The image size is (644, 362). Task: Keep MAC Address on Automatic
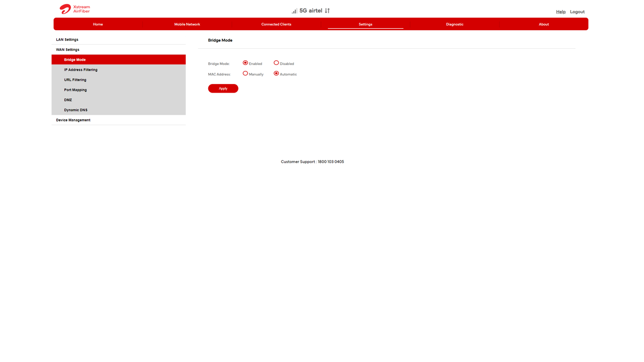(276, 73)
